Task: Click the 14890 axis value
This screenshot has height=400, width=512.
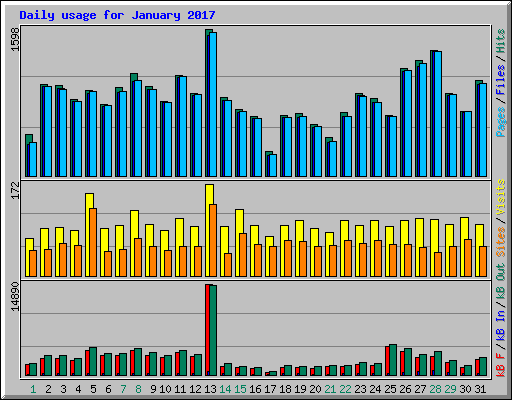Action: [x=15, y=297]
